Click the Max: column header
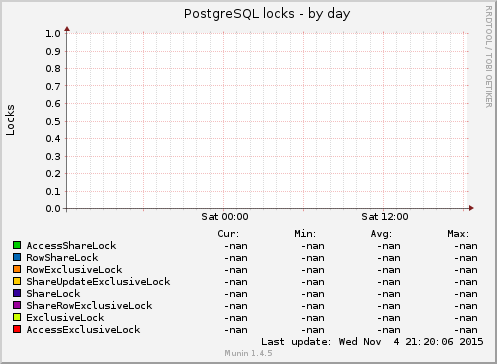The width and height of the screenshot is (497, 364). pos(458,234)
